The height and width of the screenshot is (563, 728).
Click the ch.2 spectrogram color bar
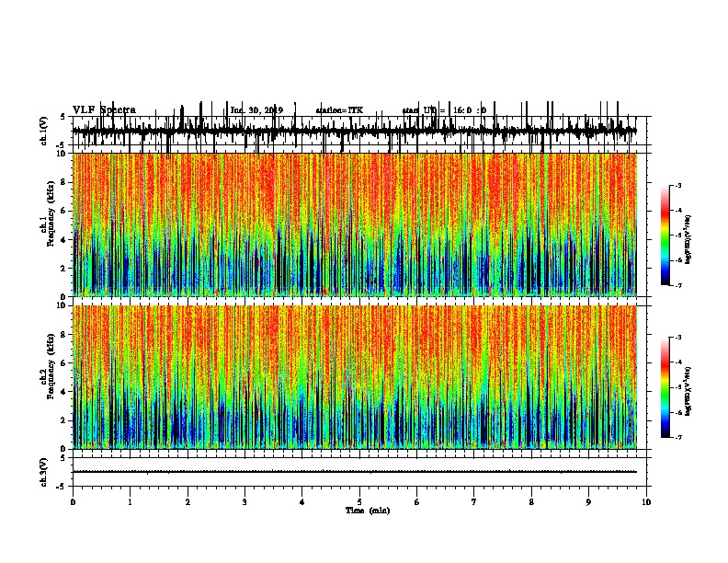(665, 387)
